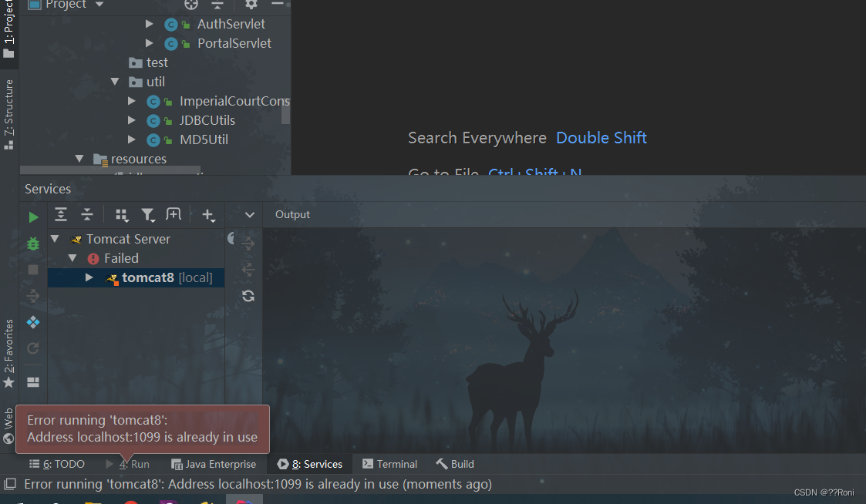The height and width of the screenshot is (504, 866).
Task: Collapse all in the Project panel header
Action: pos(217,5)
